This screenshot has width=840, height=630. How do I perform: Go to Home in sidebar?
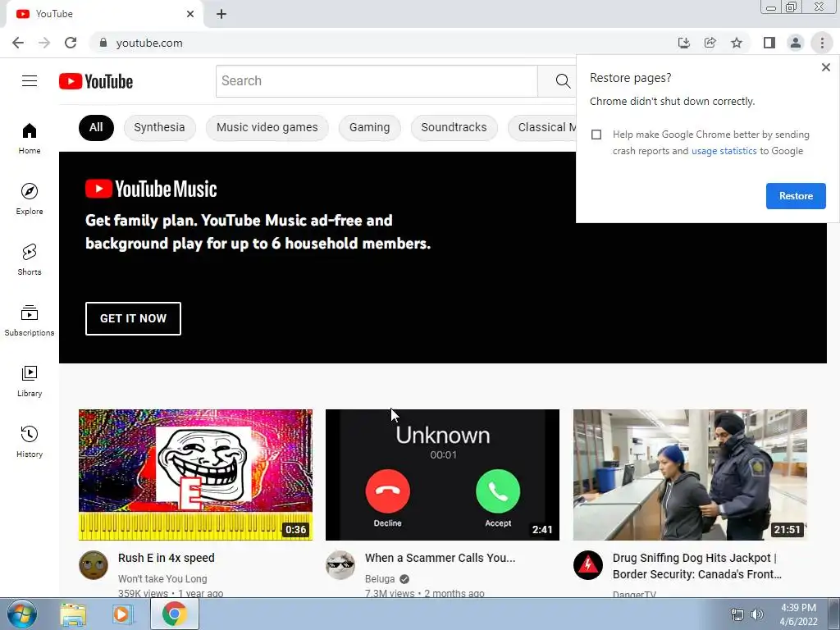[30, 139]
